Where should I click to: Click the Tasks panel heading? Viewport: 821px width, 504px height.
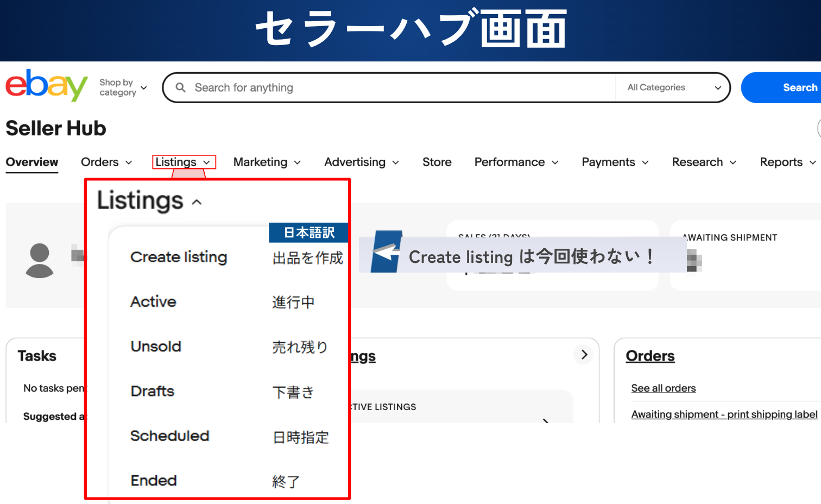[x=37, y=356]
